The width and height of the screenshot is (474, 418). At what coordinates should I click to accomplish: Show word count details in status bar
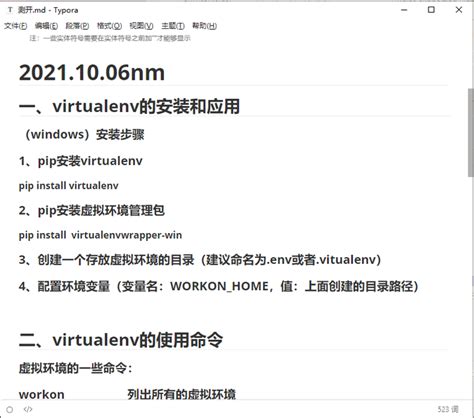[x=448, y=409]
